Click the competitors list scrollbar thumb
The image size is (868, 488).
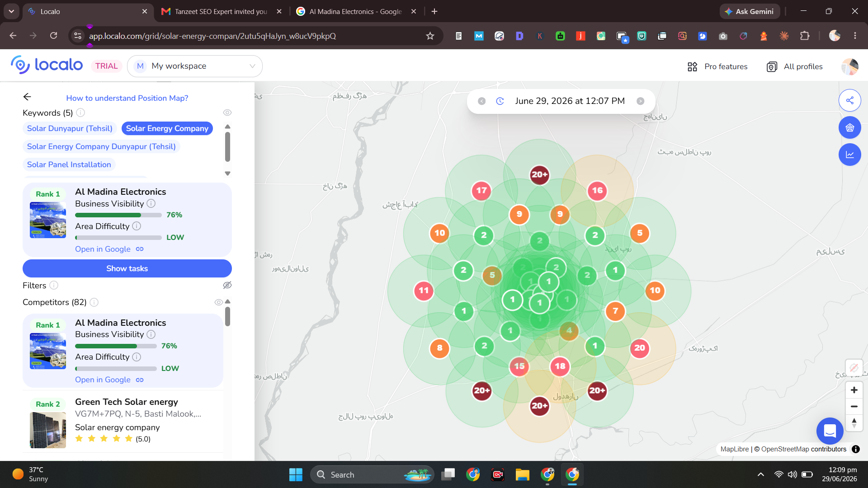pos(227,316)
